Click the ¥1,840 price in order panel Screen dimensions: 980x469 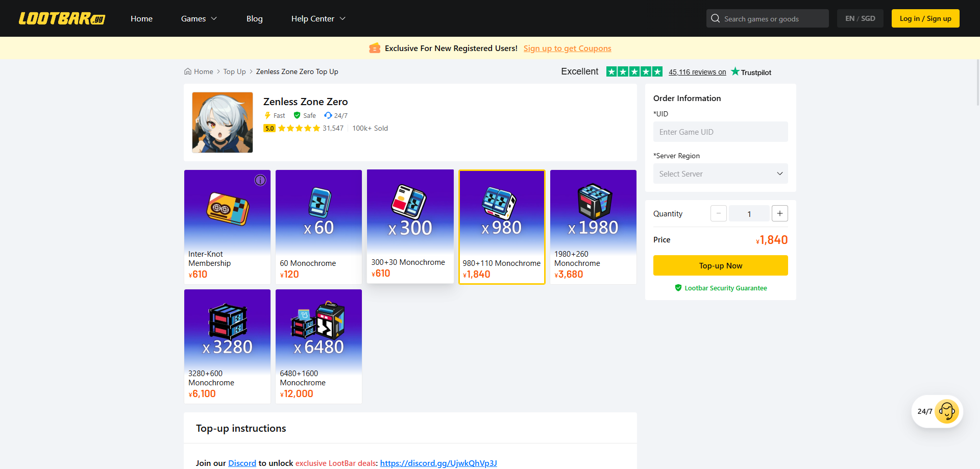click(772, 240)
